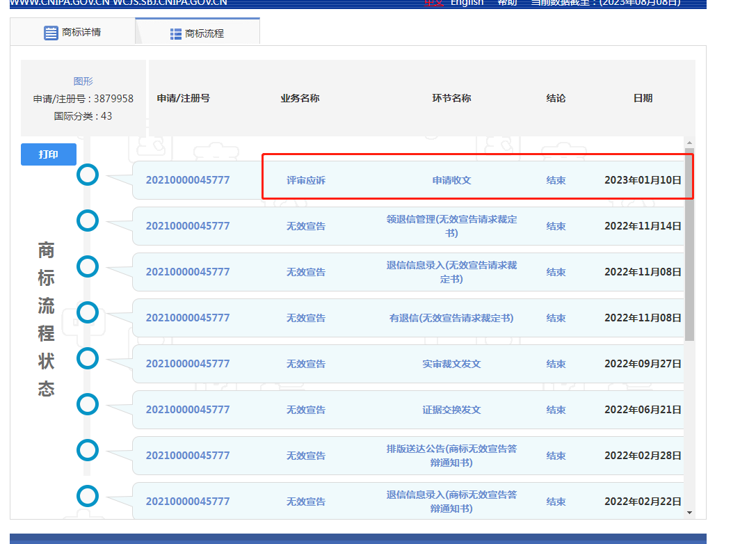Click timeline circle for 2023年01月10日 entry

87,175
